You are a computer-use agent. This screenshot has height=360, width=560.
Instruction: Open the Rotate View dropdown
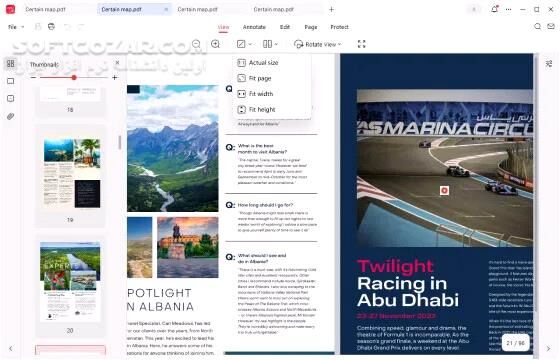tap(318, 44)
